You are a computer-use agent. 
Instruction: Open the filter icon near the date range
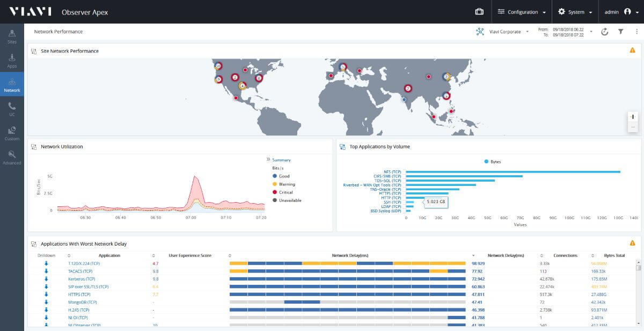(x=620, y=32)
